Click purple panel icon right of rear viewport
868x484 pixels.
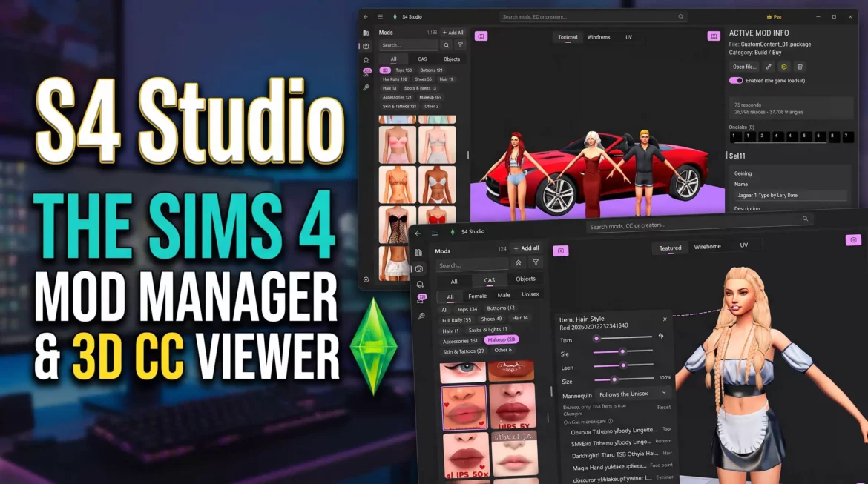coord(714,36)
